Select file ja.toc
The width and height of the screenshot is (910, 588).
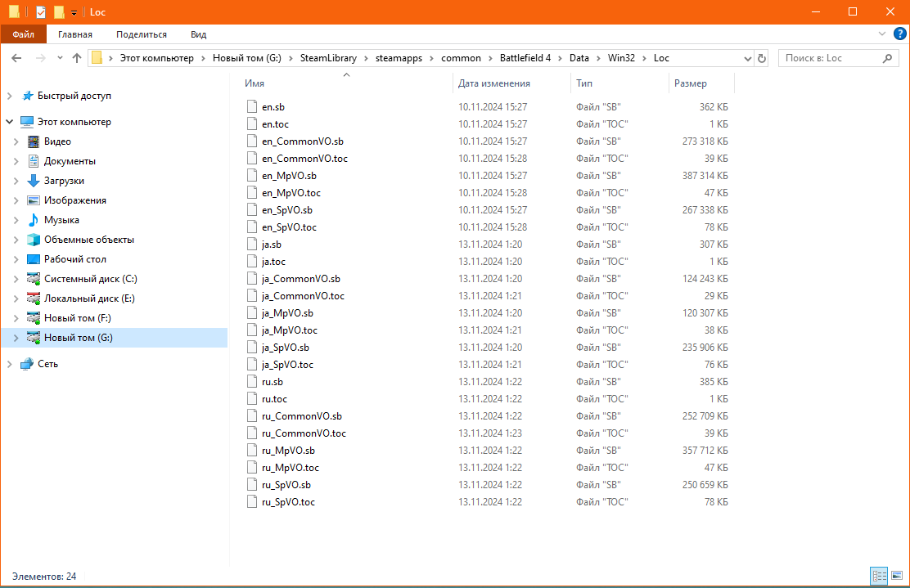[273, 262]
